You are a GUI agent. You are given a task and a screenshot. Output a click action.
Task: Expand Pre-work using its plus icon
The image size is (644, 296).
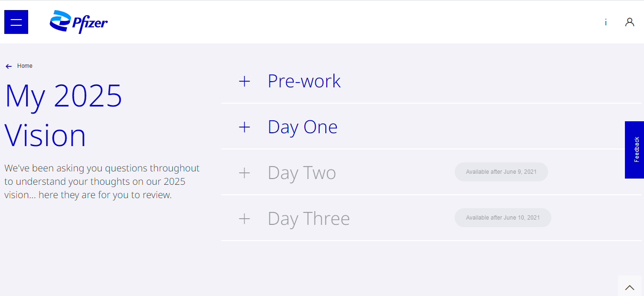point(244,81)
